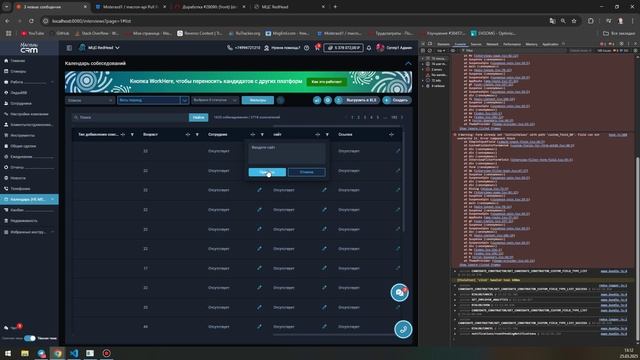
Task: Toggle the Темная тема switch
Action: click(x=29, y=338)
